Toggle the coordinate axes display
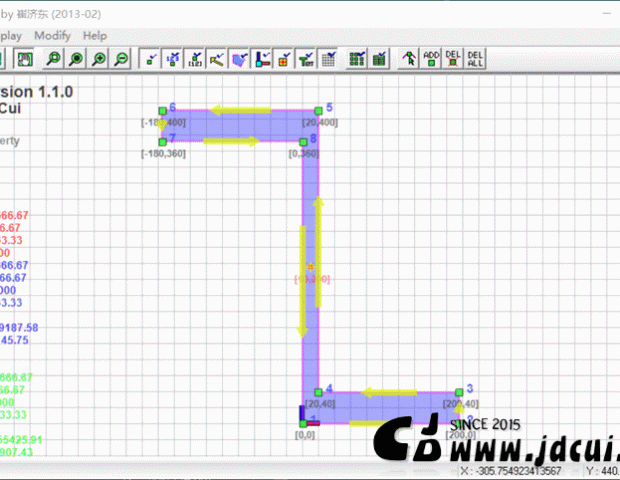This screenshot has width=620, height=480. 262,59
